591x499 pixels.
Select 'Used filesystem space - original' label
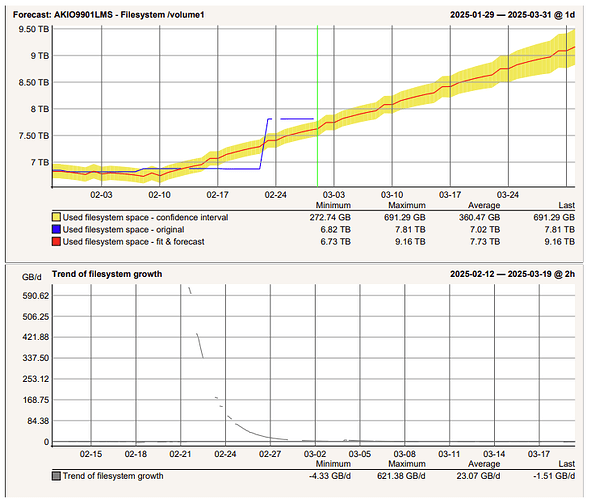123,230
